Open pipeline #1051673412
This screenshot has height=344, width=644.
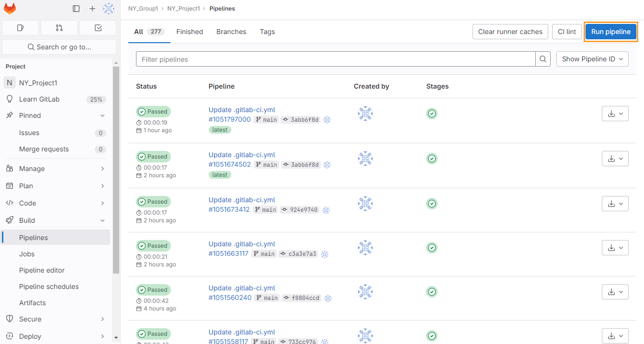pos(228,209)
